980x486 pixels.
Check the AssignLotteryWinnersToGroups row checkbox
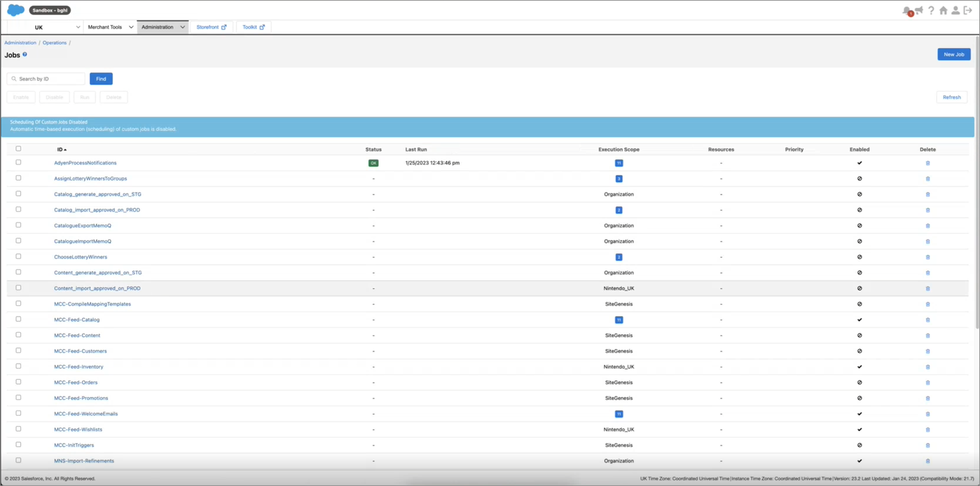point(18,178)
